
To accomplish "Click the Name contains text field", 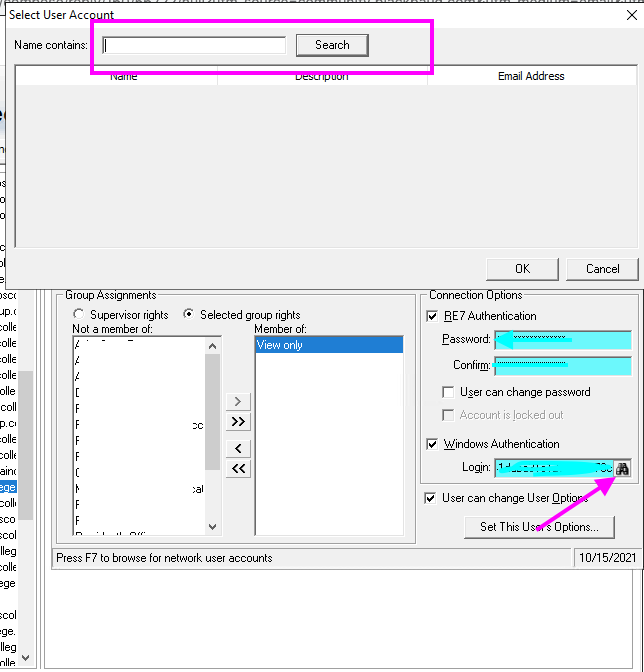I will (194, 45).
